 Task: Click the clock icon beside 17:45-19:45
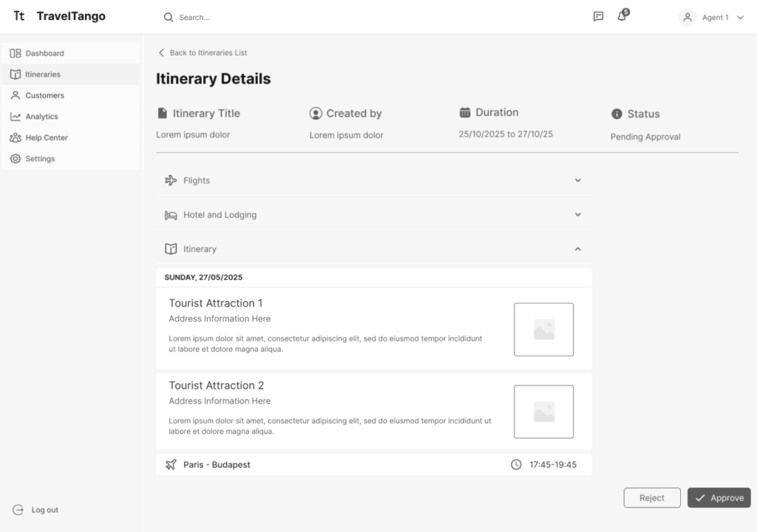516,465
